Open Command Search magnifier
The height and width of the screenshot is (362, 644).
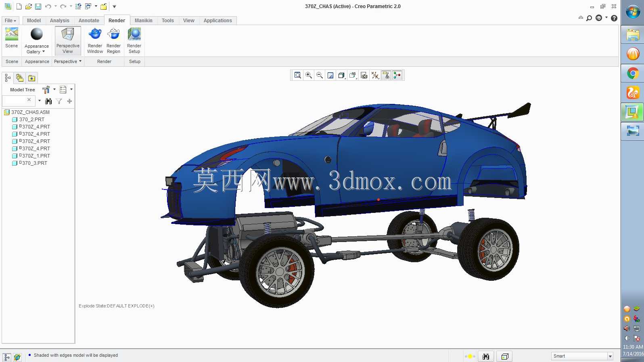pyautogui.click(x=589, y=18)
